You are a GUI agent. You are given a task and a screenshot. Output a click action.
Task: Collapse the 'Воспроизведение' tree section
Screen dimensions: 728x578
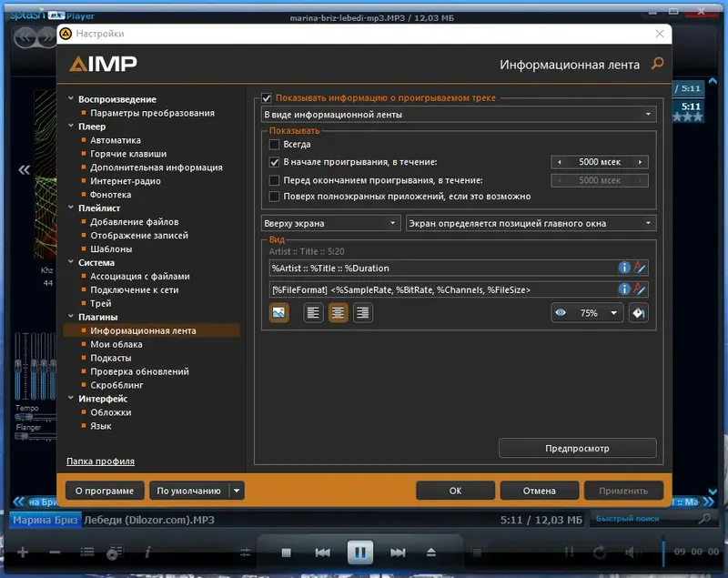point(71,98)
